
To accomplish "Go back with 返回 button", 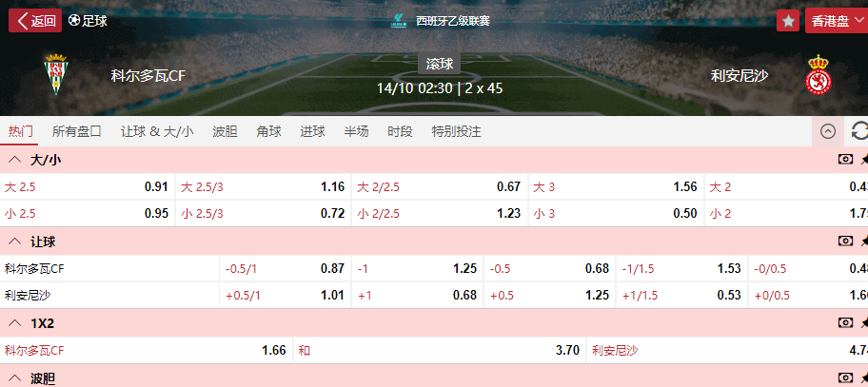I will tap(35, 20).
